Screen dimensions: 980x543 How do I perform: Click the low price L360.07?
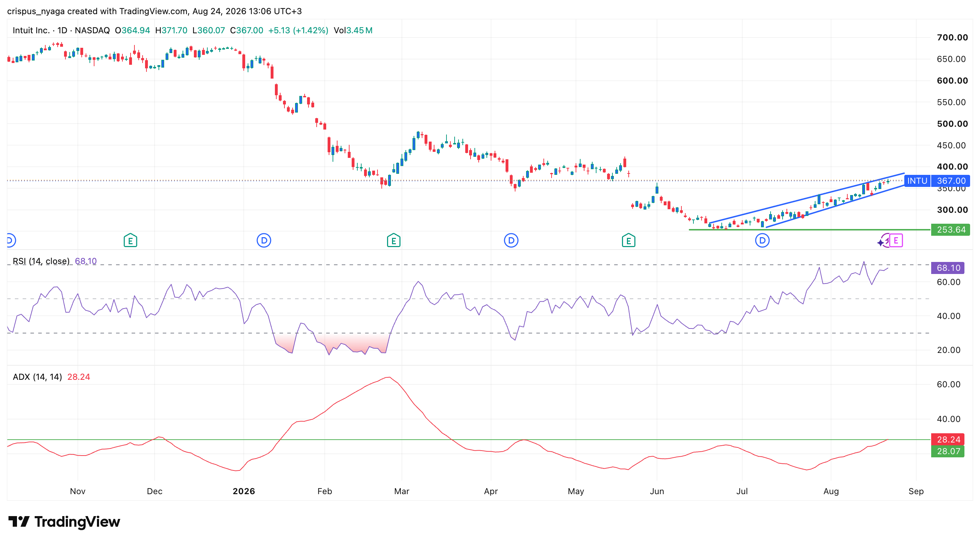point(208,30)
